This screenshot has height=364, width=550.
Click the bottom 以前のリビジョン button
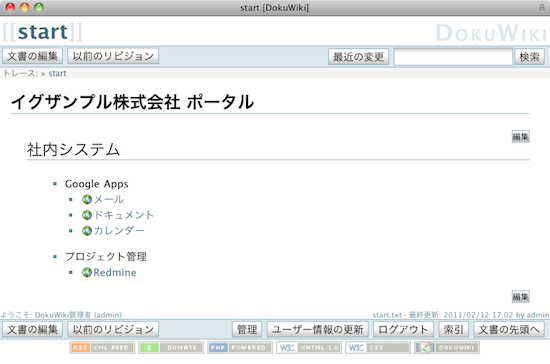pos(113,329)
